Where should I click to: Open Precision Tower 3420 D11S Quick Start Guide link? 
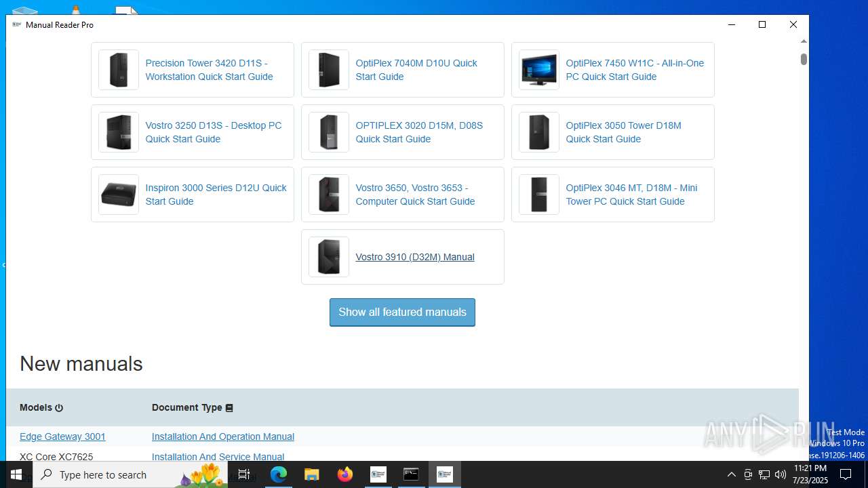(x=209, y=70)
